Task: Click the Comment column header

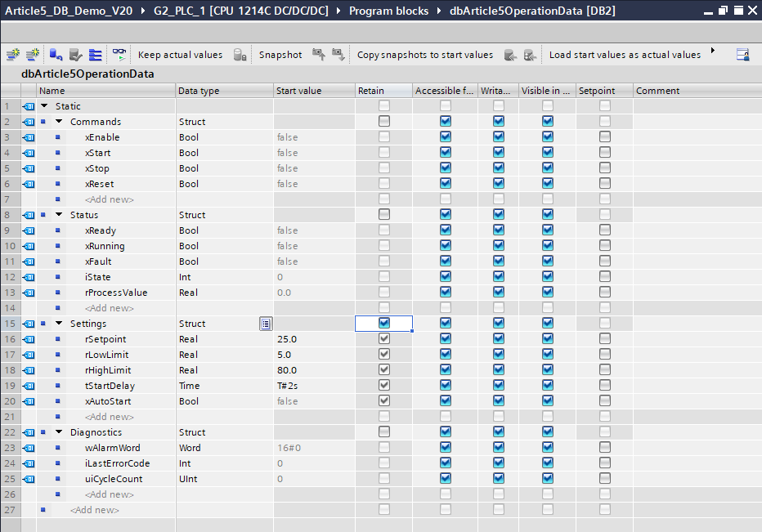Action: point(697,91)
